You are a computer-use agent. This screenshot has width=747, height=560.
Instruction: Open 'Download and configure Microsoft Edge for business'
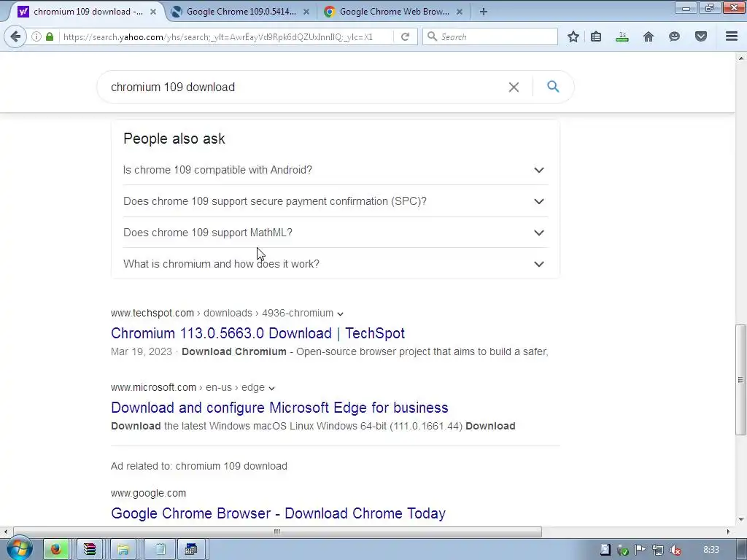[279, 408]
